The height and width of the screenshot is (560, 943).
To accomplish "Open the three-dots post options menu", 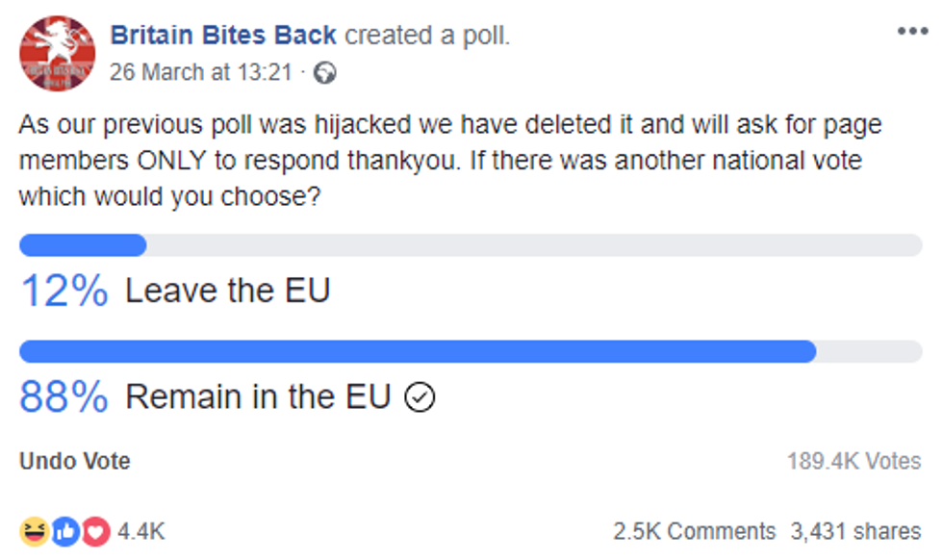I will [x=911, y=32].
